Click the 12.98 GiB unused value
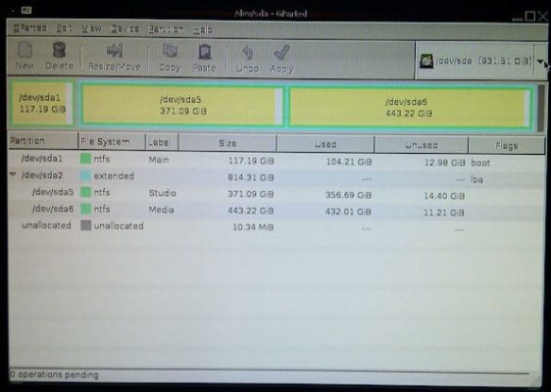 pos(444,163)
